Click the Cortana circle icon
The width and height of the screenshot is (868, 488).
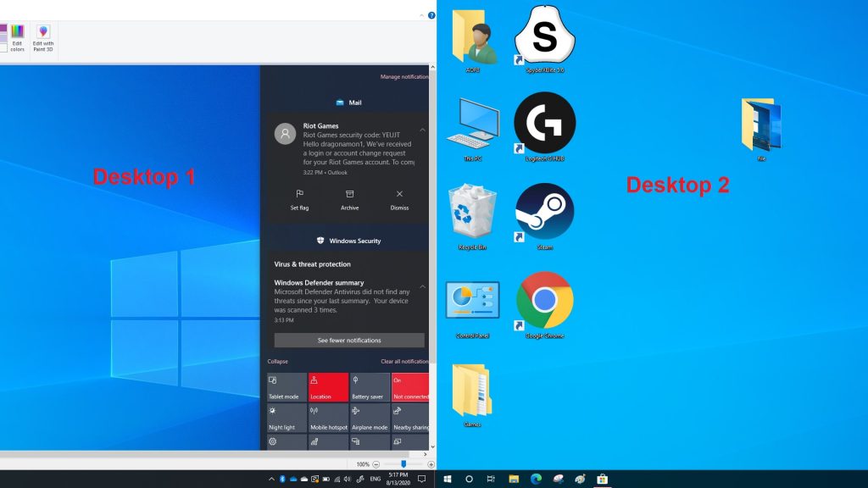click(x=469, y=480)
